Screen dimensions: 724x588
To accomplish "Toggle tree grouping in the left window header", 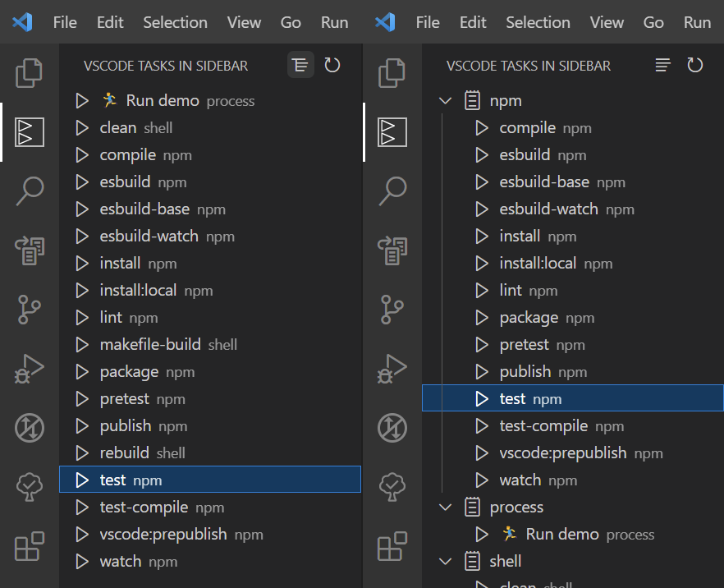I will tap(300, 65).
